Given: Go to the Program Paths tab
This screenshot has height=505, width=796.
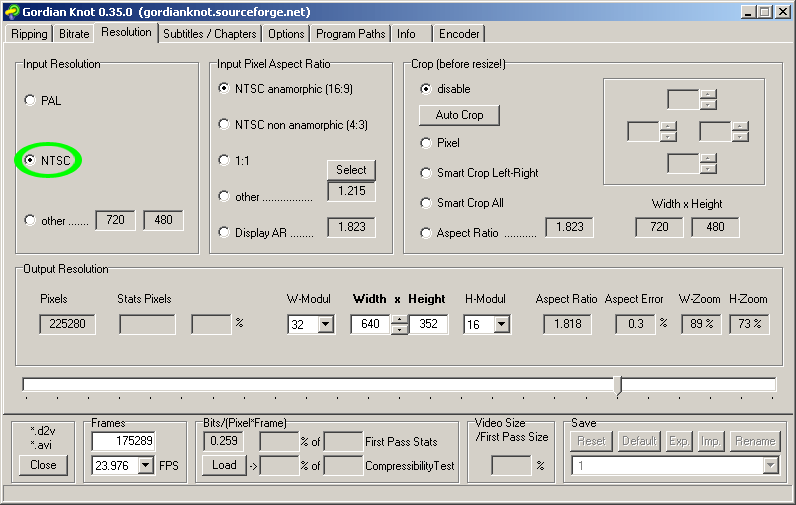Looking at the screenshot, I should coord(350,34).
